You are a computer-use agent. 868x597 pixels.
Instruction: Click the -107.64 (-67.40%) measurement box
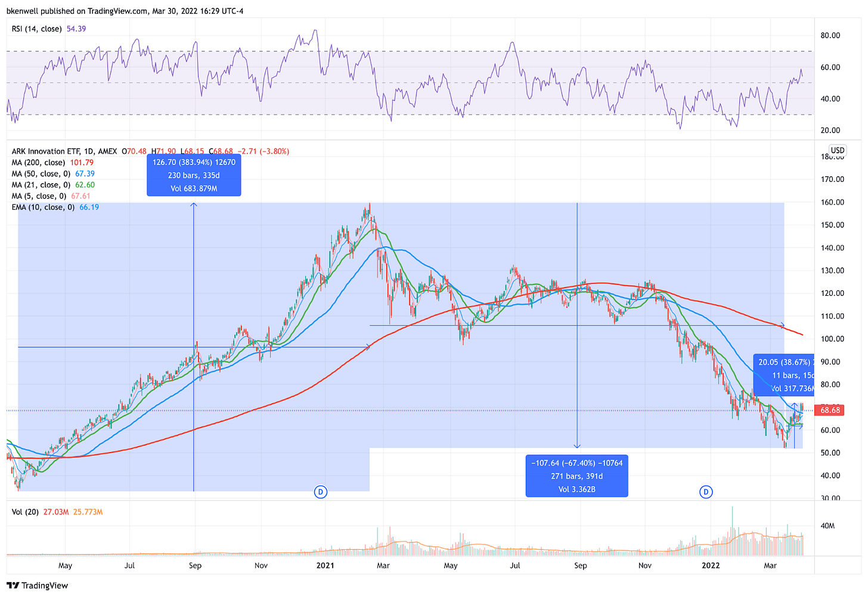coord(576,476)
